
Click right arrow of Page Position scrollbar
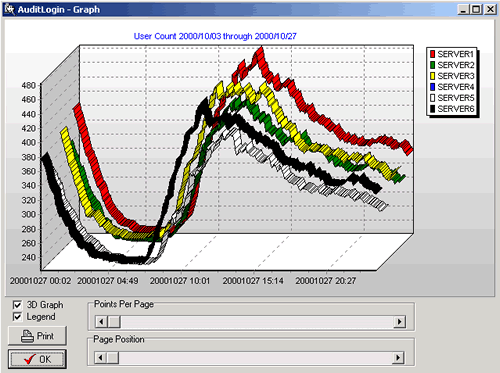point(398,358)
